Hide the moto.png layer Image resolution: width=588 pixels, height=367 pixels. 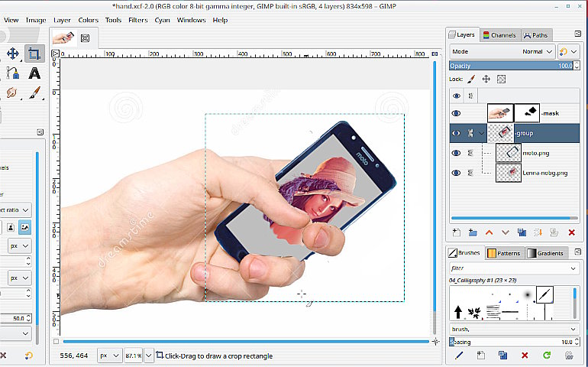pyautogui.click(x=457, y=153)
